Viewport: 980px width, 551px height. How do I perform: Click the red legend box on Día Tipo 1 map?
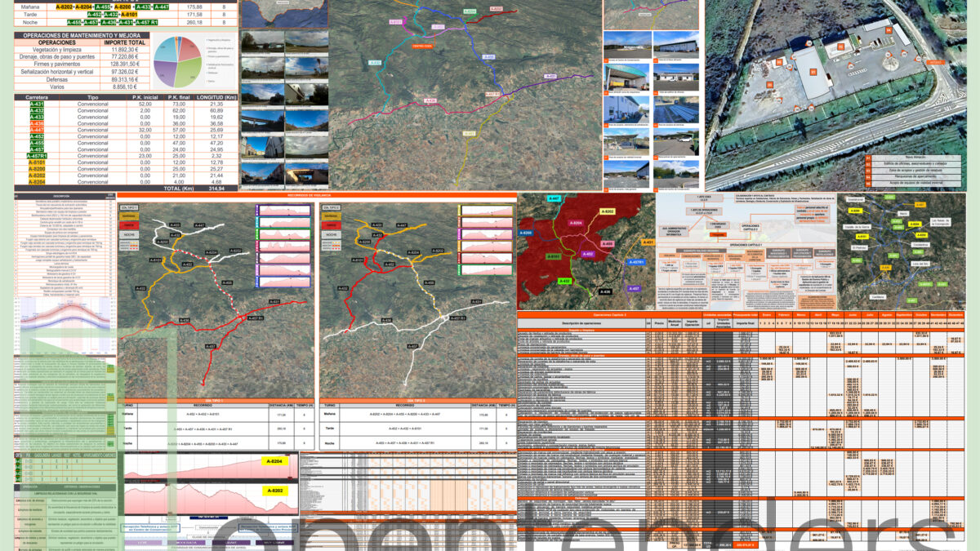(x=129, y=225)
